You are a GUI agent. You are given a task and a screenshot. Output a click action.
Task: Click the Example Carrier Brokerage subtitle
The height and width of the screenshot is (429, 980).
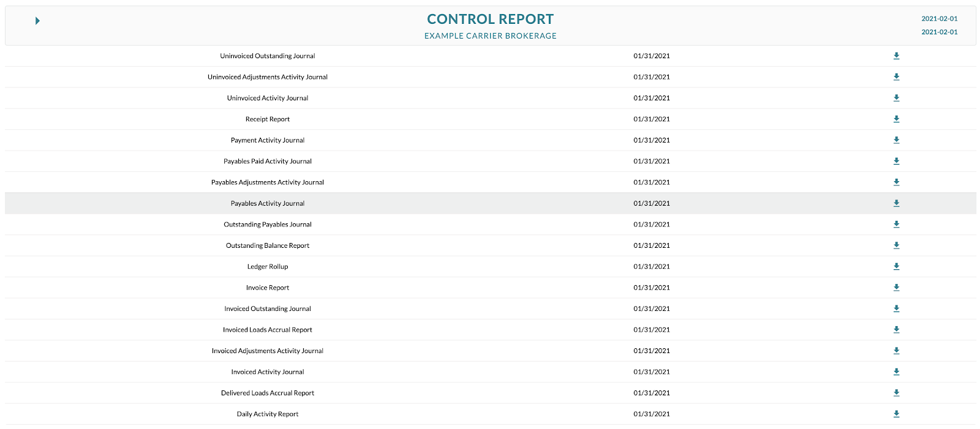[490, 35]
